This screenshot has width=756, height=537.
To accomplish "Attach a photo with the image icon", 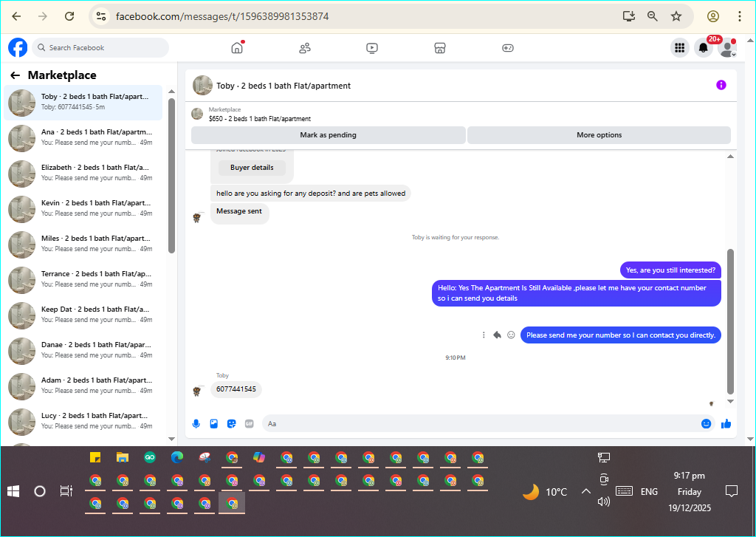I will (214, 424).
